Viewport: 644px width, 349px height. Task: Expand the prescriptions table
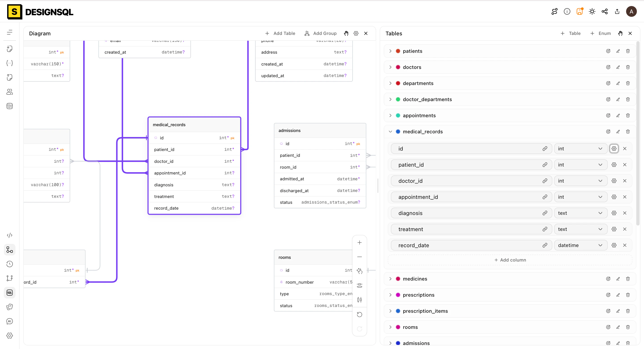(x=390, y=295)
